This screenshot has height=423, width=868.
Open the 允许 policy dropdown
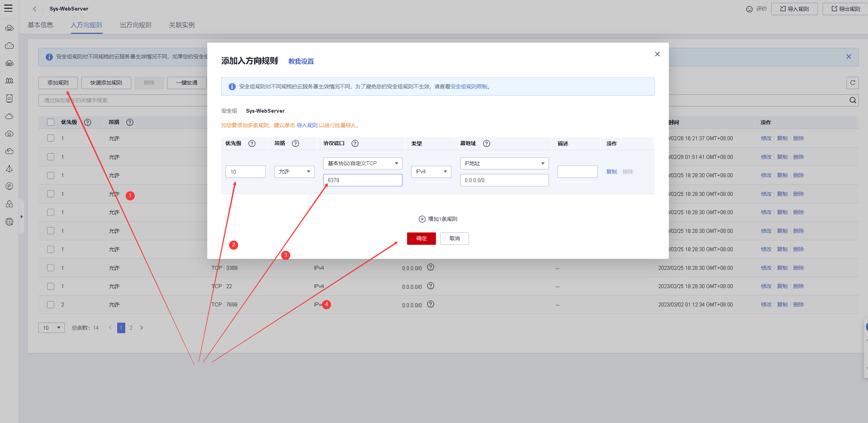(294, 172)
